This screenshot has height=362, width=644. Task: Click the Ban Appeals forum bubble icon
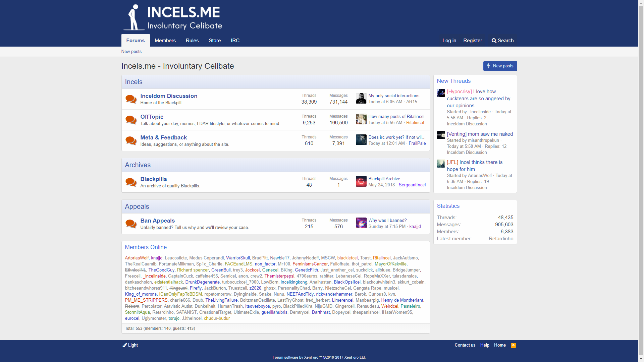click(131, 224)
